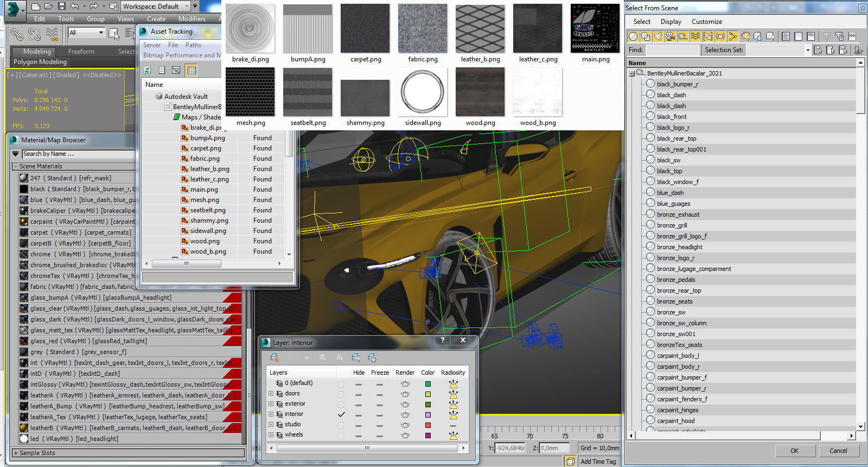Click Select None icon in Select From Scene
868x467 pixels.
tap(799, 36)
